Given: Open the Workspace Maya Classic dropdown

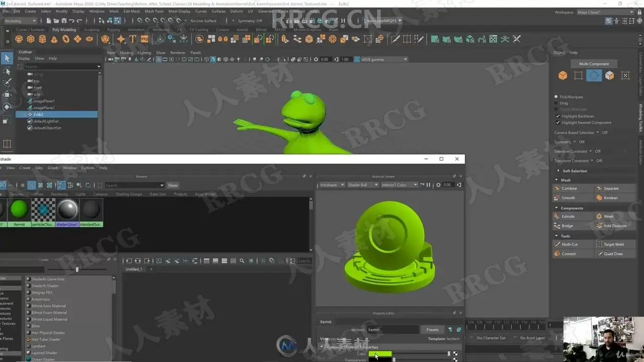Looking at the screenshot, I should (605, 12).
